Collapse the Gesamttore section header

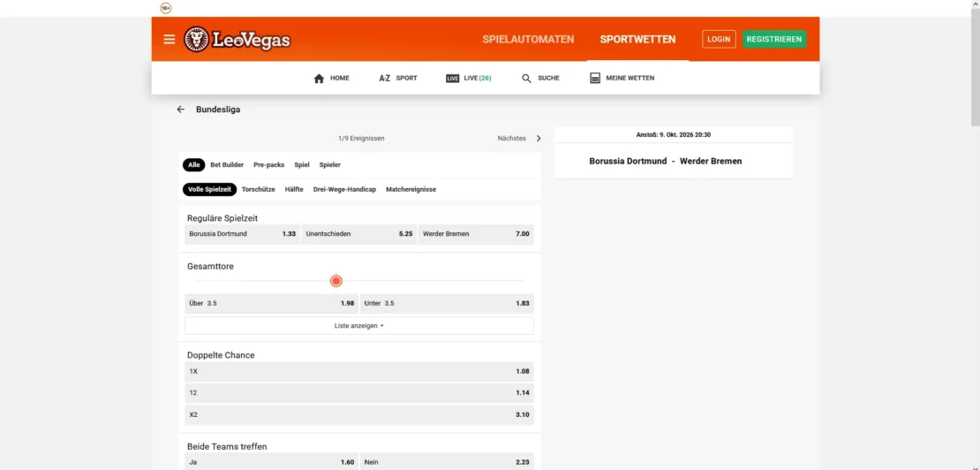211,266
